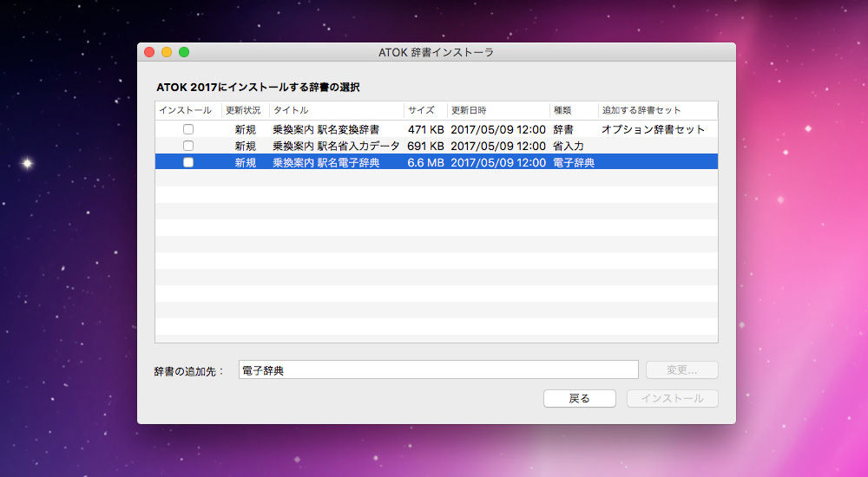Sort by 追加する辞書セット column header
This screenshot has width=868, height=477.
pos(658,110)
